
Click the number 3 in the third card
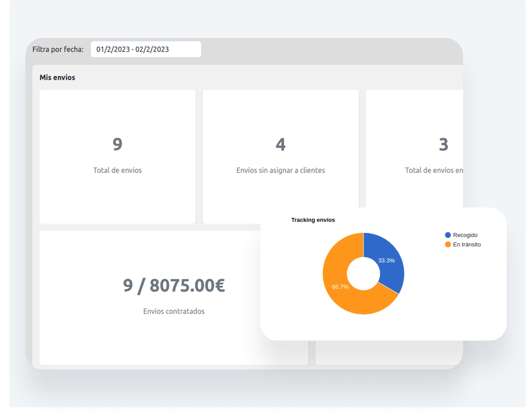click(443, 144)
